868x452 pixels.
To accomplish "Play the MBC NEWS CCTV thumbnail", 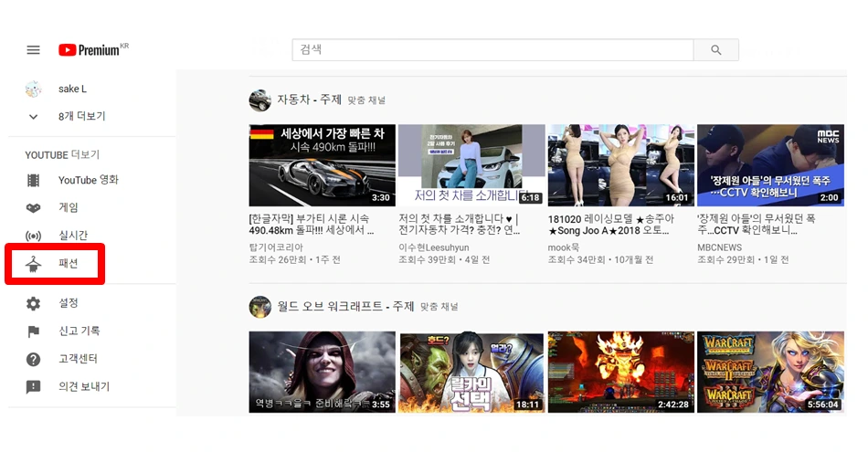I will (x=770, y=165).
